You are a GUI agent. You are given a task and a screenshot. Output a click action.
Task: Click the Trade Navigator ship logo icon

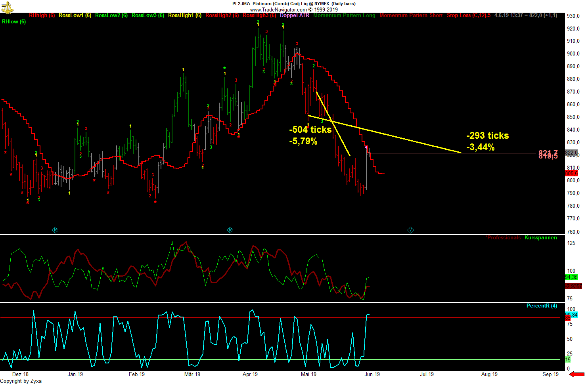click(x=8, y=7)
